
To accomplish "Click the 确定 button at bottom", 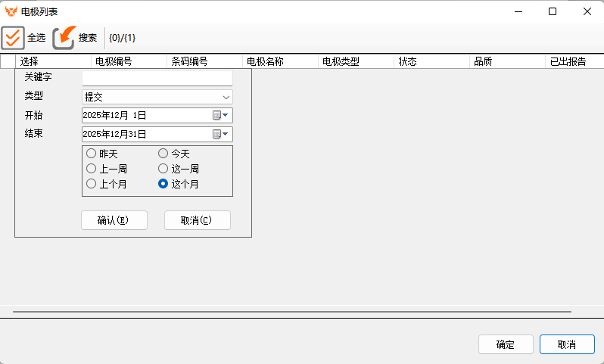I will (506, 344).
